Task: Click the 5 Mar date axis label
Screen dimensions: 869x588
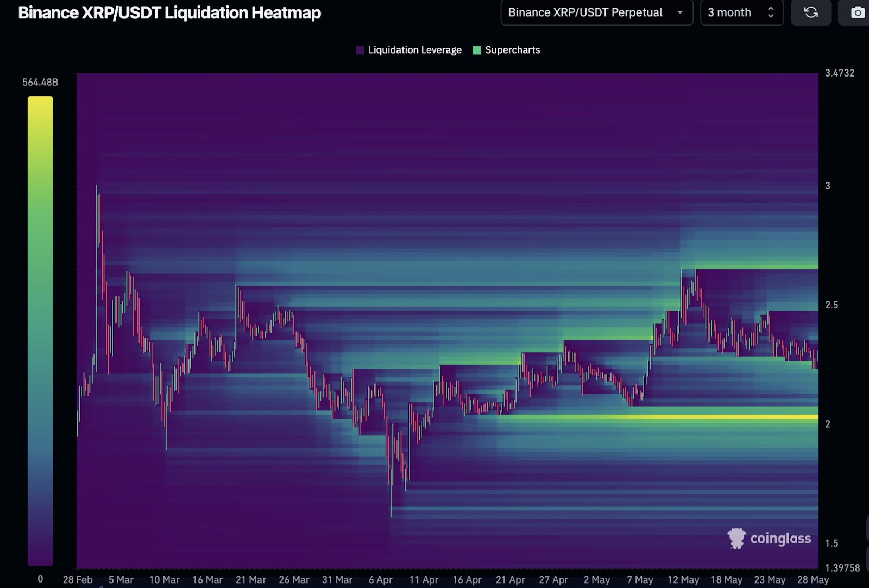Action: 121,580
